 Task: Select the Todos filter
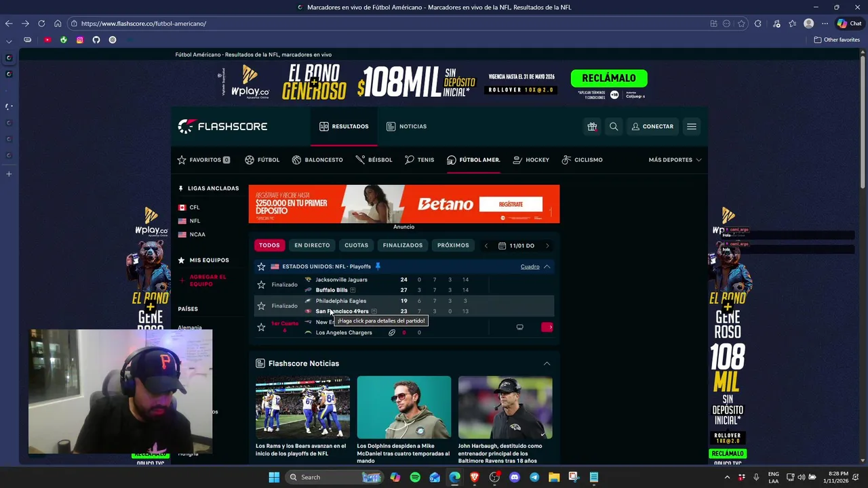[269, 245]
